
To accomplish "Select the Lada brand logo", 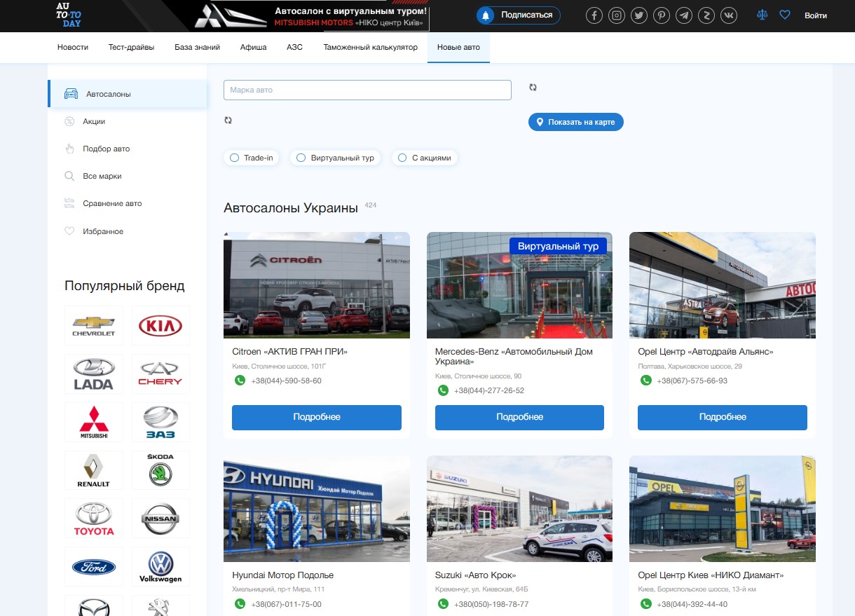I will pos(94,374).
